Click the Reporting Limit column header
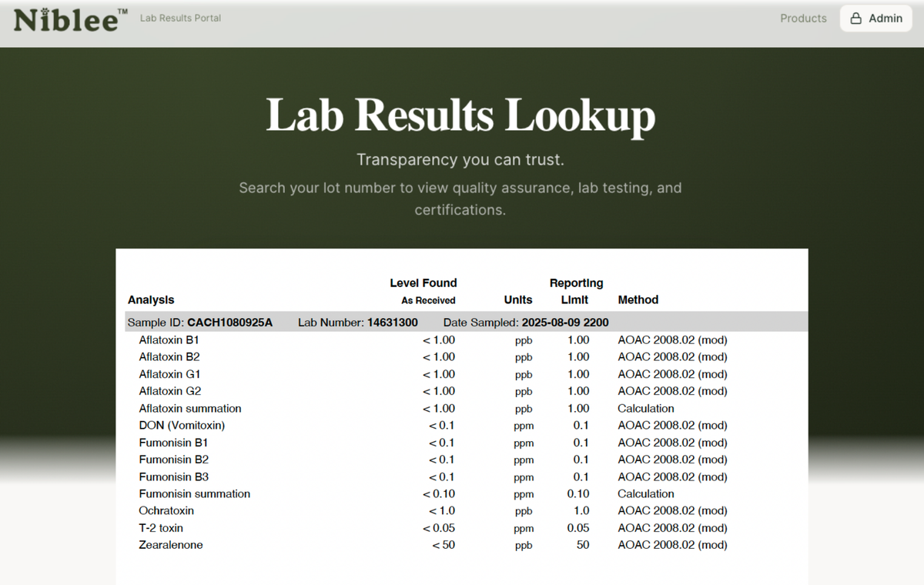 [x=576, y=291]
